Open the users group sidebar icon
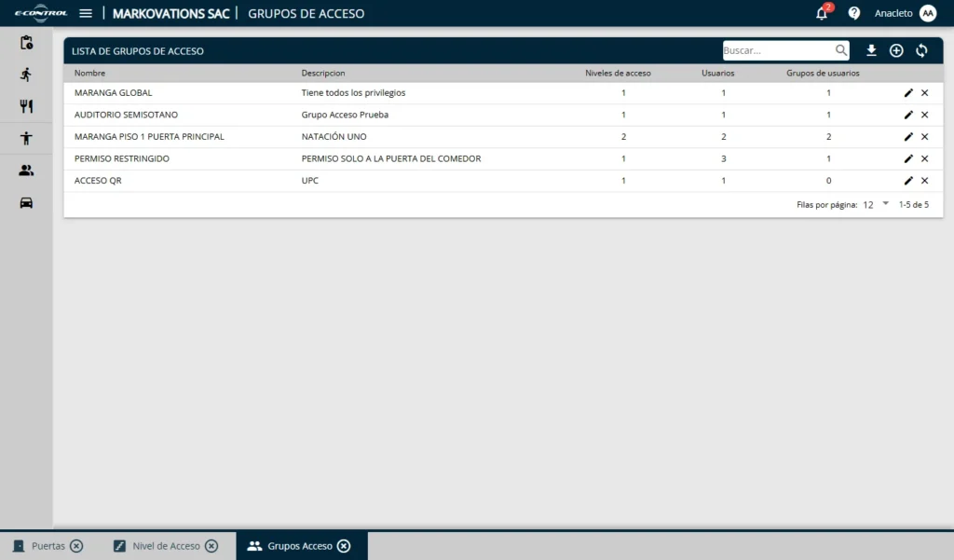The width and height of the screenshot is (954, 560). pos(26,171)
